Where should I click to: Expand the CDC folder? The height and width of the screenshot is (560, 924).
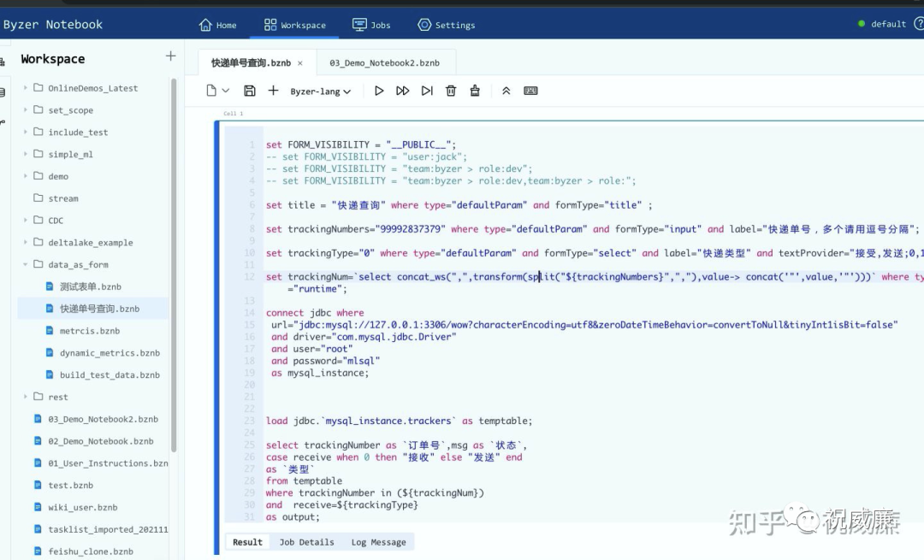[x=26, y=221]
